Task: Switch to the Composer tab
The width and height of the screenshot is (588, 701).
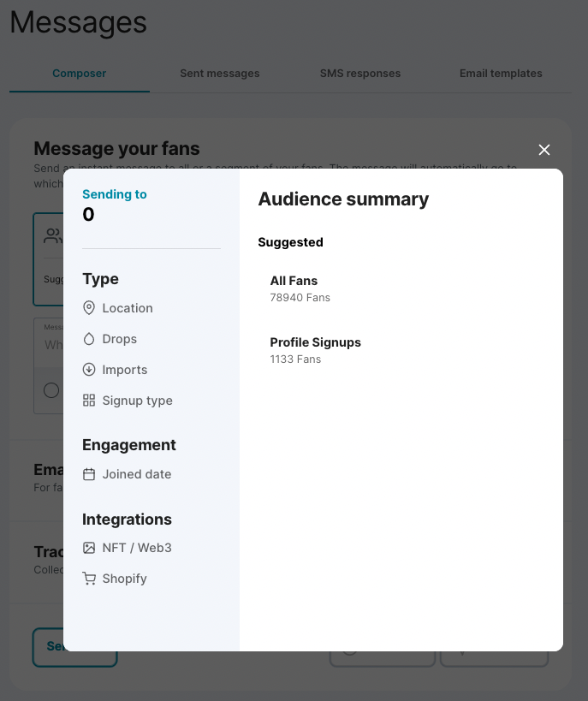Action: pyautogui.click(x=80, y=74)
